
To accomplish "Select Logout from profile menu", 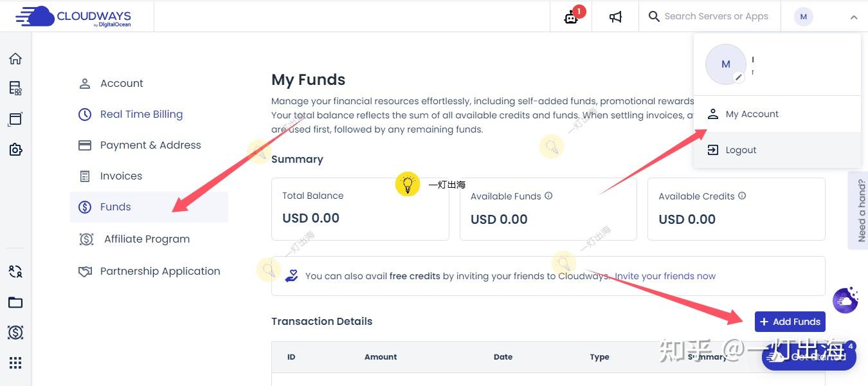I will [741, 150].
